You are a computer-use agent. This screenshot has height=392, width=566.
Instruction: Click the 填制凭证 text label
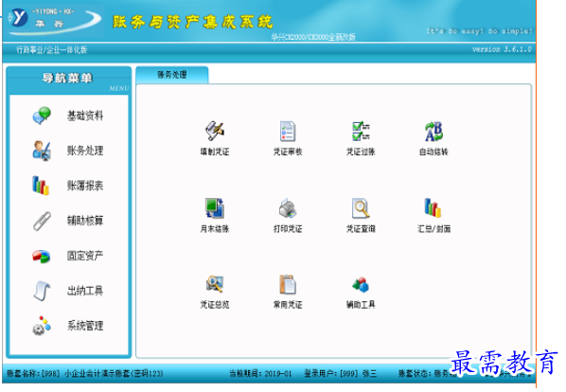coord(215,151)
